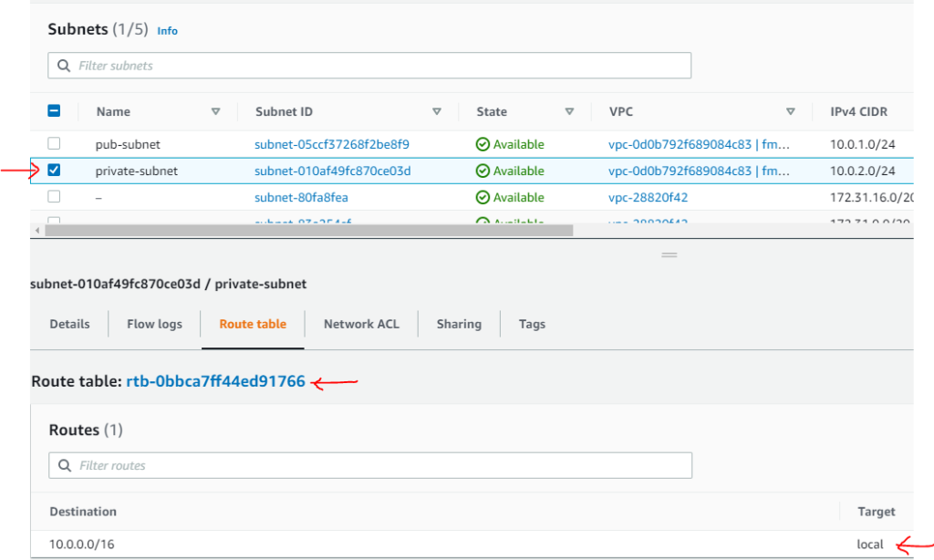Sort by the State column arrow
This screenshot has width=934, height=560.
569,111
